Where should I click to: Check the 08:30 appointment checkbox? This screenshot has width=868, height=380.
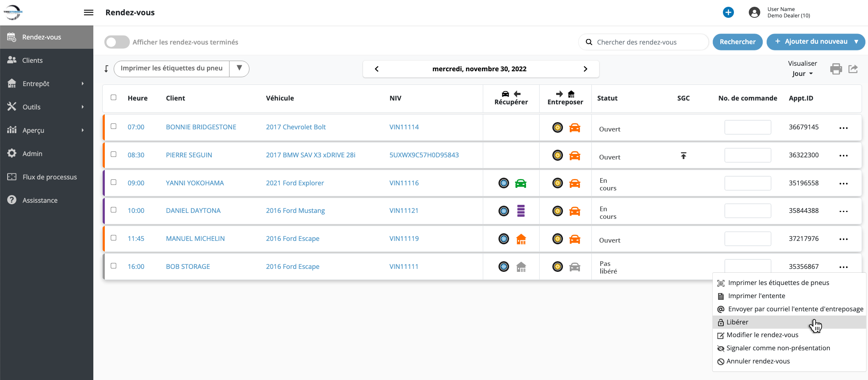pyautogui.click(x=114, y=154)
